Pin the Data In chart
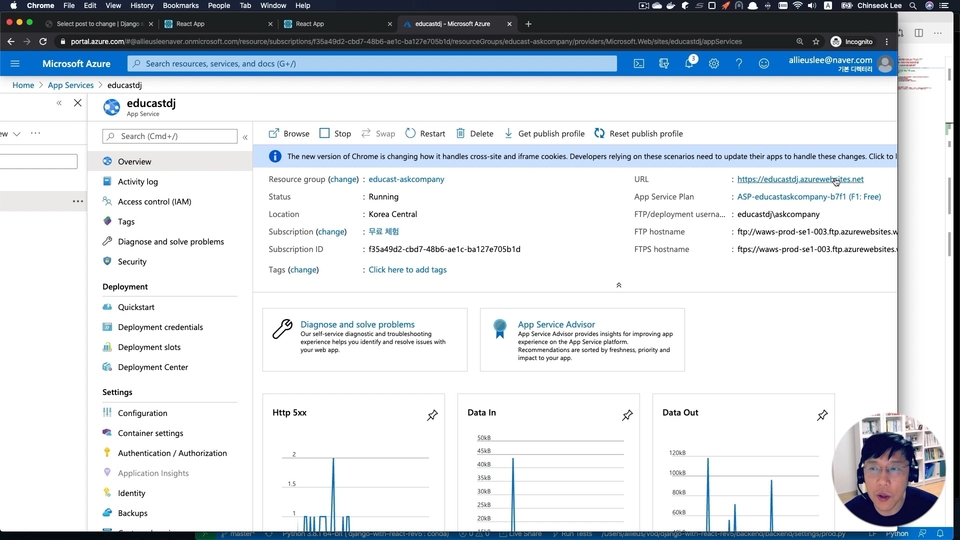Viewport: 960px width, 540px height. (627, 415)
